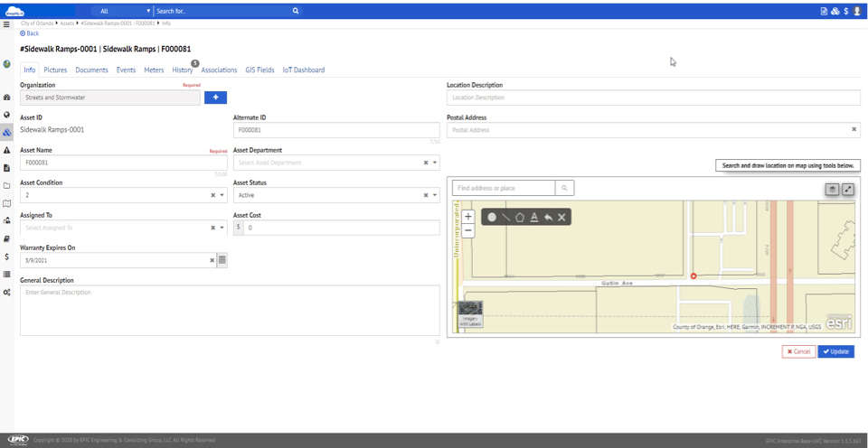868x448 pixels.
Task: Open the Asset Status dropdown
Action: point(435,195)
